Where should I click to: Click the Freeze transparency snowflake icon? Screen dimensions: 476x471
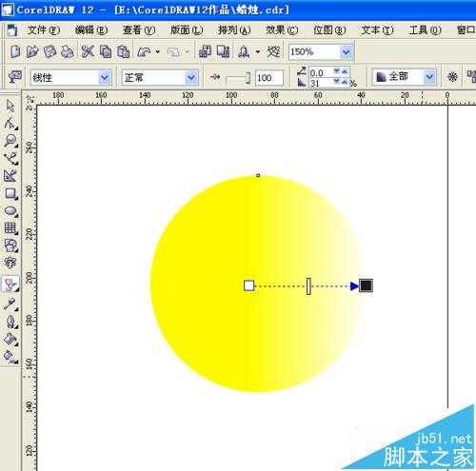(x=452, y=76)
